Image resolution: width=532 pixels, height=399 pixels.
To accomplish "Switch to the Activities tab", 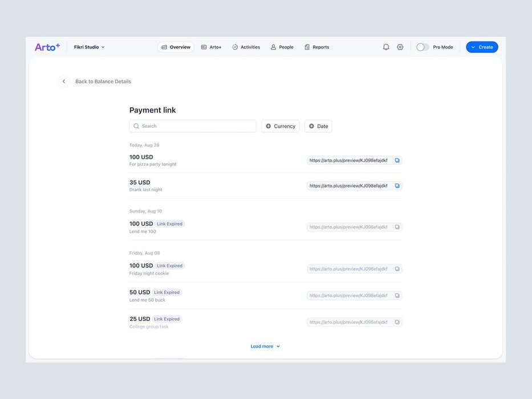I will pos(246,47).
